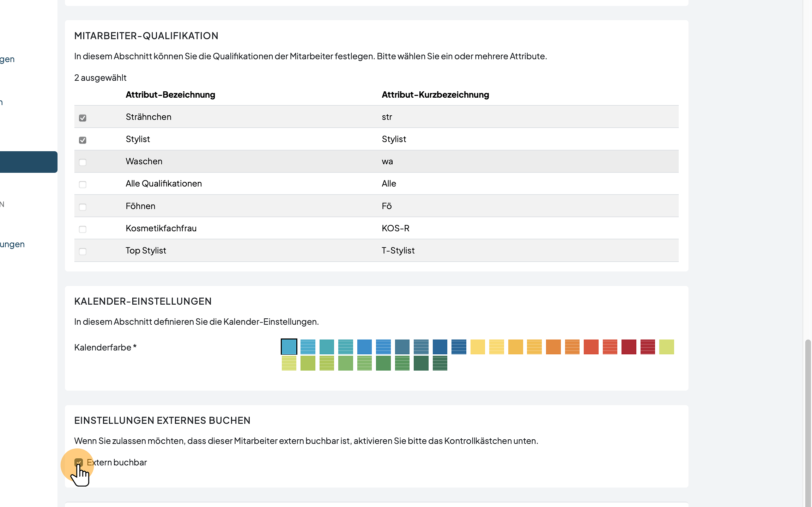The height and width of the screenshot is (507, 812).
Task: Select the striped bright blue calendar color
Action: [x=383, y=347]
